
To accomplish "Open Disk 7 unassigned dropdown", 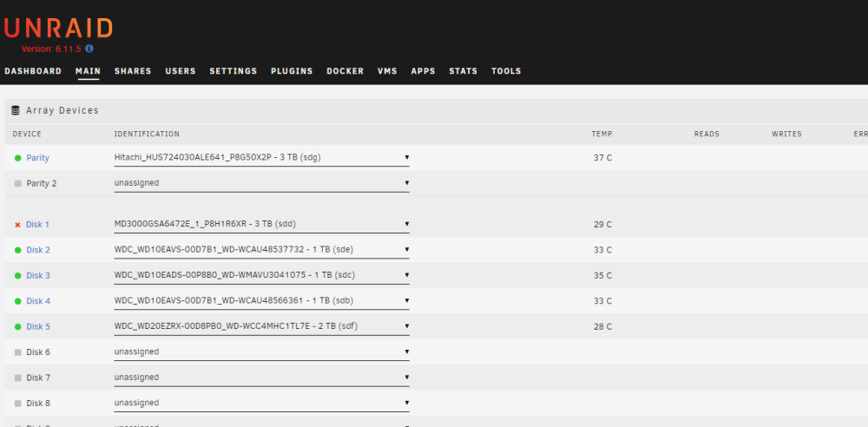I will (262, 378).
